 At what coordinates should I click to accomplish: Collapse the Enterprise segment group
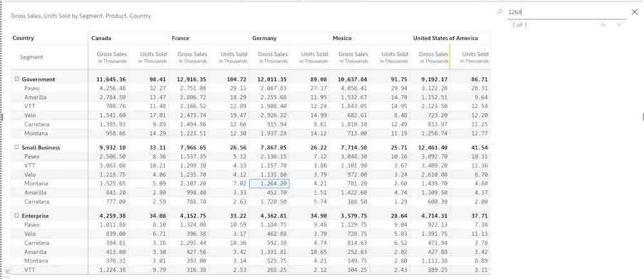(x=17, y=216)
